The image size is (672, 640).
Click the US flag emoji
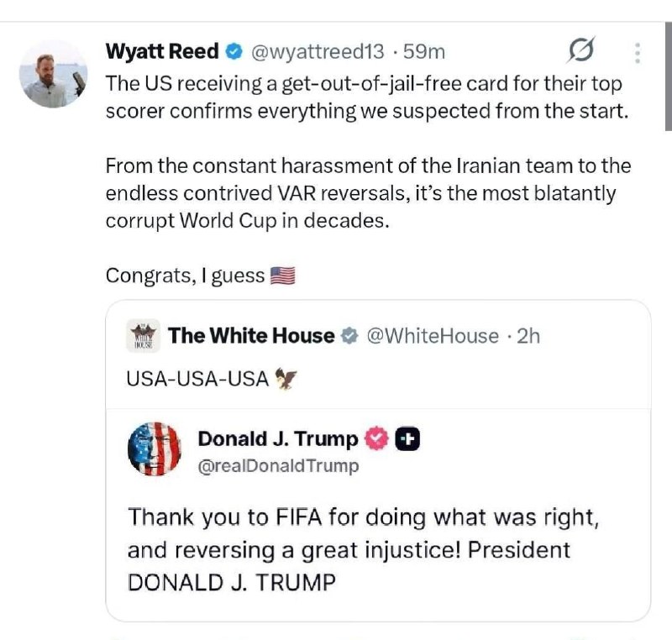coord(282,275)
